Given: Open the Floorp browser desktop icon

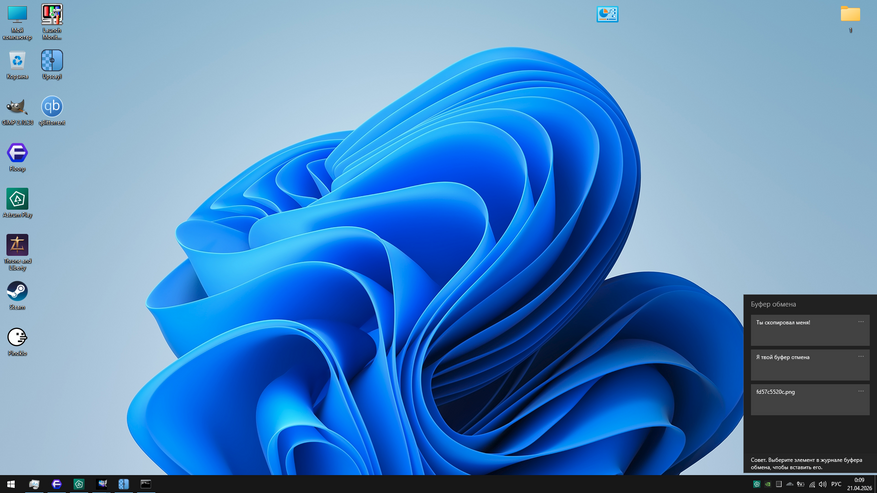Looking at the screenshot, I should pos(17,157).
